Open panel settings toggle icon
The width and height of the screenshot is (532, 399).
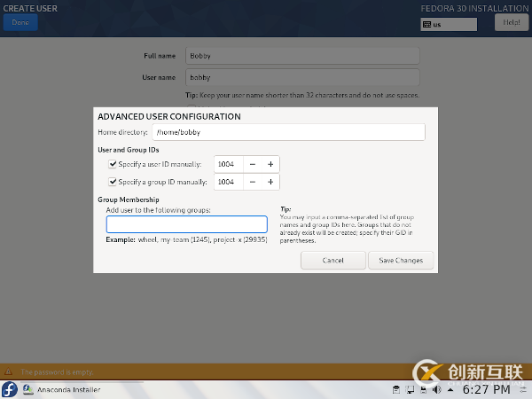pos(523,389)
